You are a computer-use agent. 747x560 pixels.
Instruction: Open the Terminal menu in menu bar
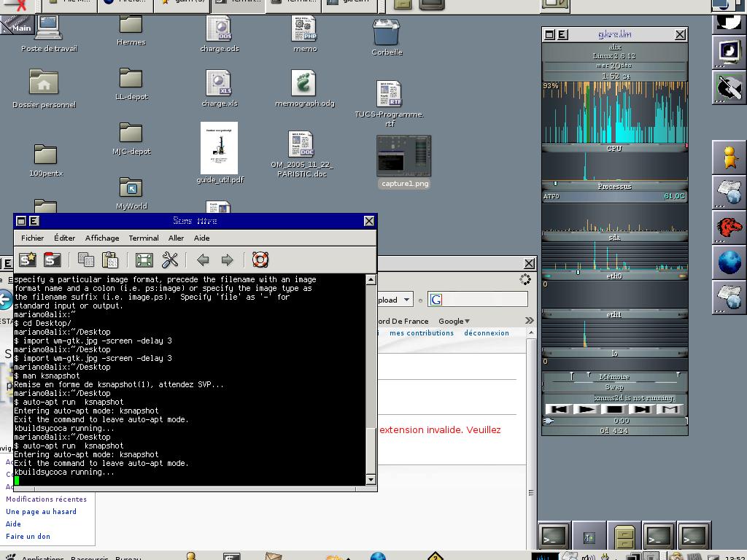tap(144, 238)
